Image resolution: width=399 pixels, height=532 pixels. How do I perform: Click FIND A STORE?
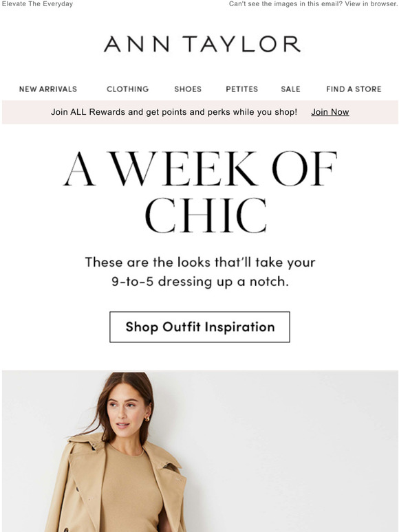click(354, 89)
